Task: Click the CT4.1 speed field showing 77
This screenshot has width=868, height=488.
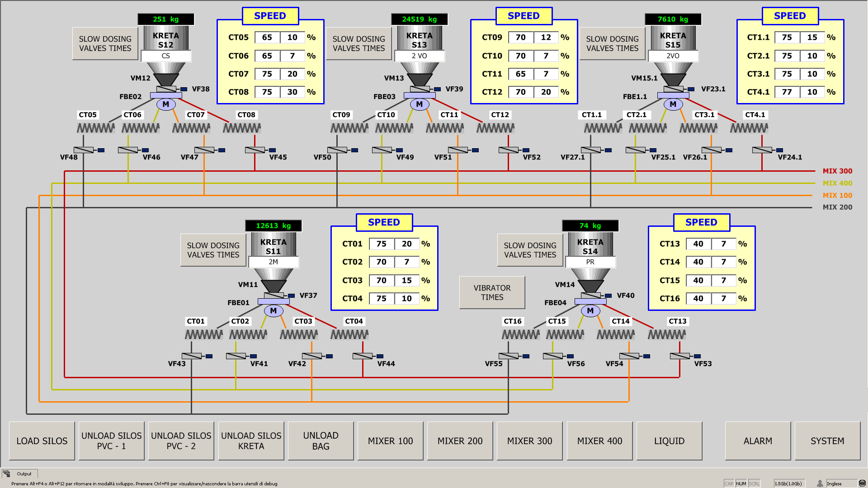Action: [787, 92]
